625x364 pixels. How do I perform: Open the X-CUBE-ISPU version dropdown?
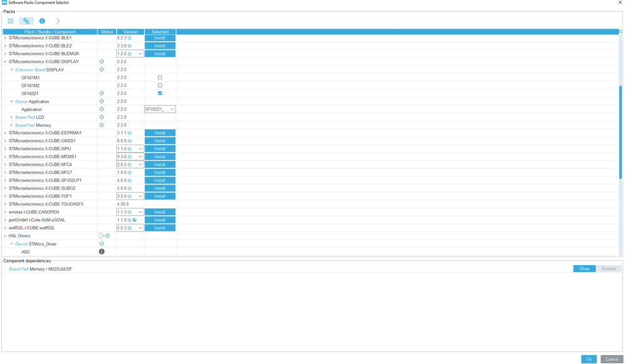pos(130,149)
